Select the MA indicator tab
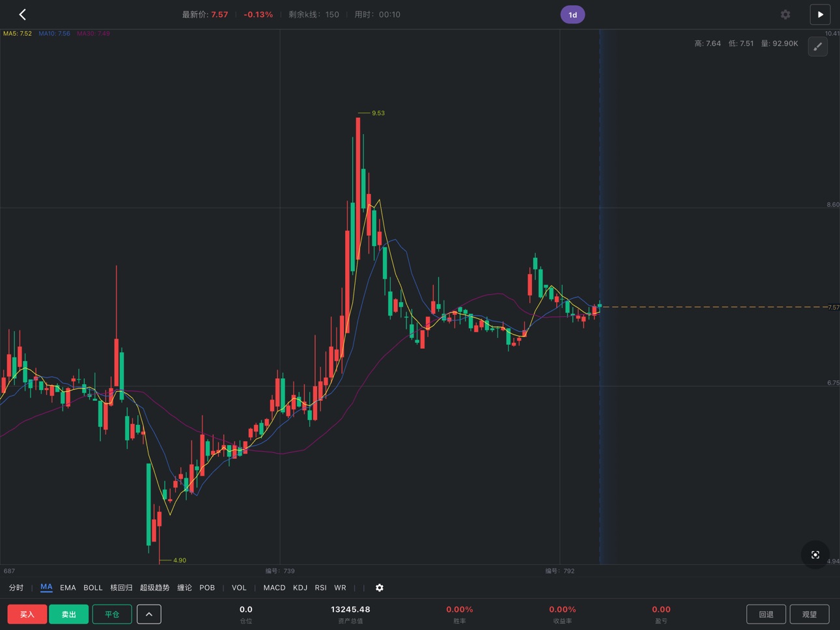840x630 pixels. pyautogui.click(x=46, y=587)
